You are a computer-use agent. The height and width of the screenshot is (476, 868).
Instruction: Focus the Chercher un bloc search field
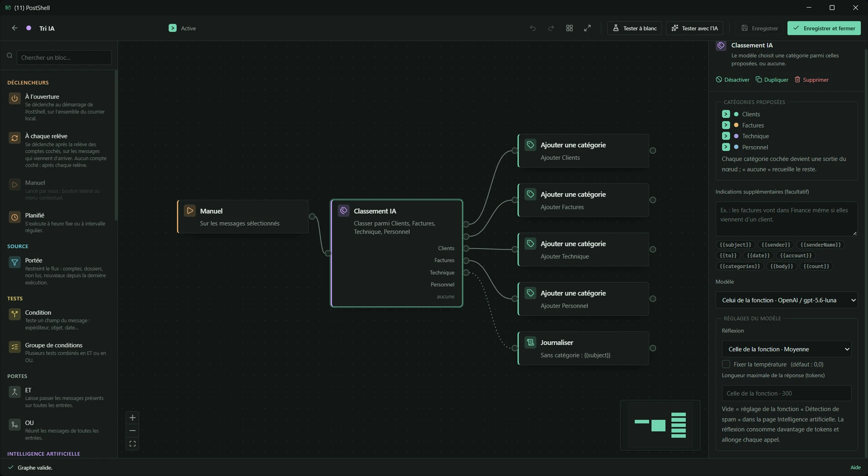64,57
